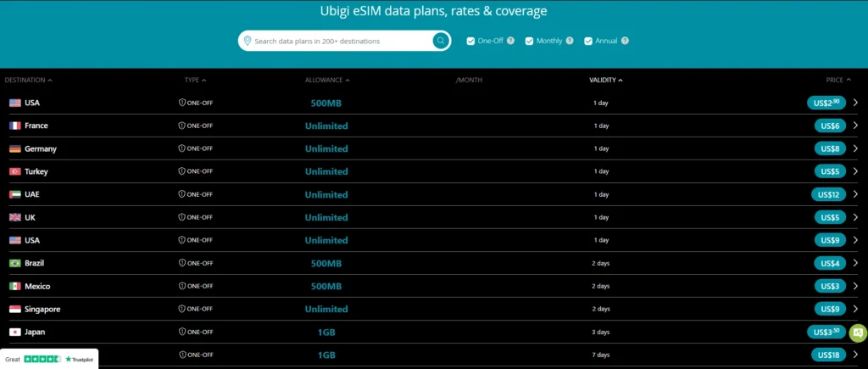Viewport: 868px width, 369px height.
Task: Click the one-off shield icon in France row
Action: [x=181, y=126]
